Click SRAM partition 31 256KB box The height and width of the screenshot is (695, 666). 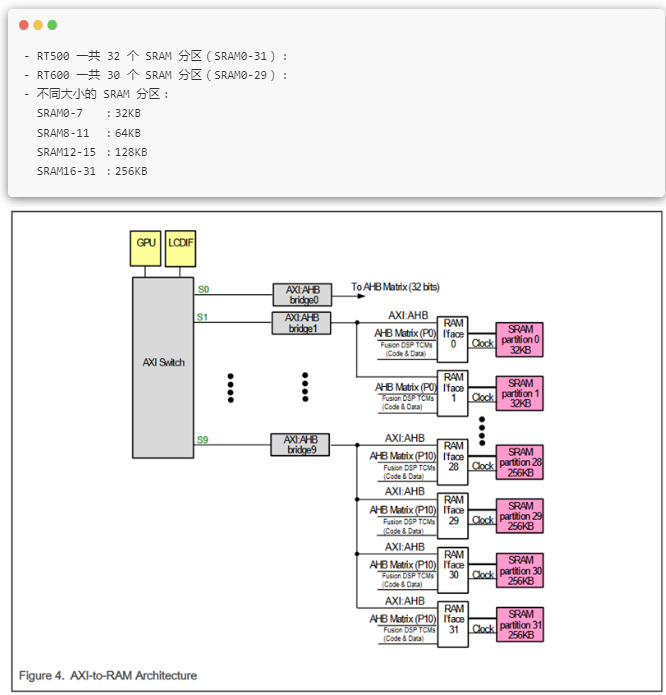point(520,625)
